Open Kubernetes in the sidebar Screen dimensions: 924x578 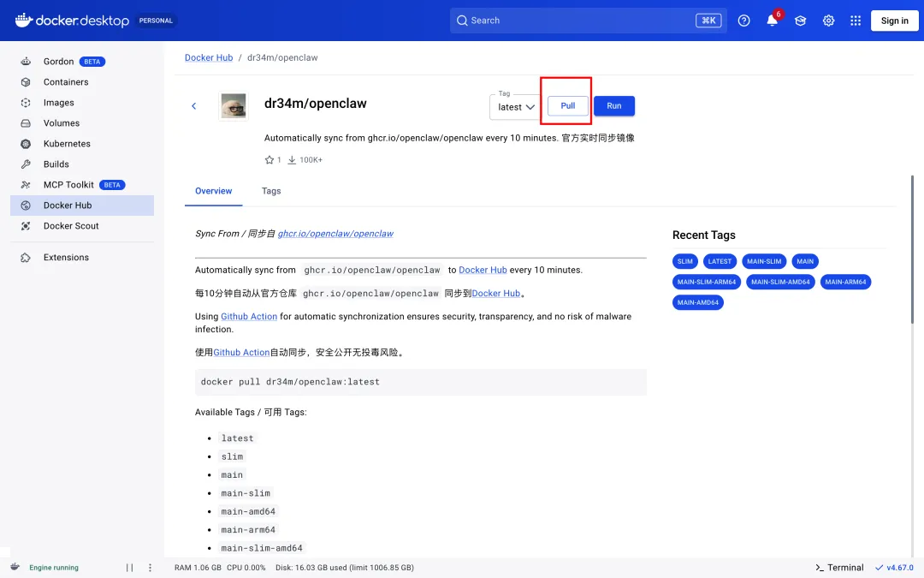tap(82, 144)
